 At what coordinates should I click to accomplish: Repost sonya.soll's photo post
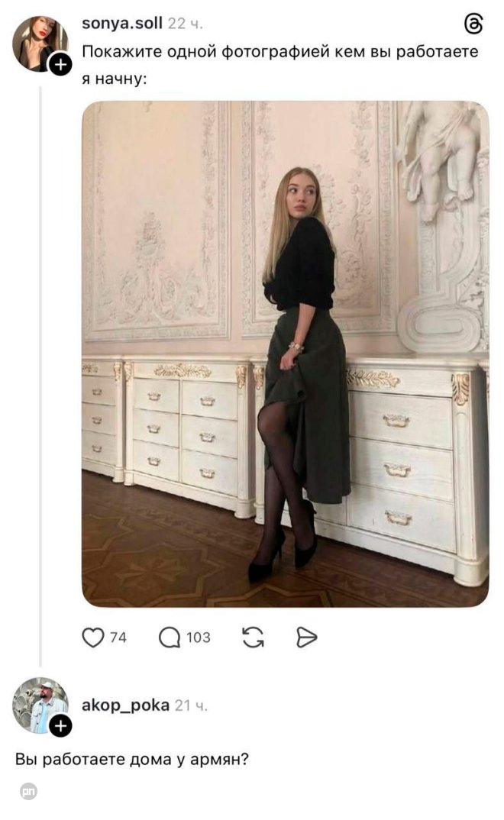tap(252, 635)
